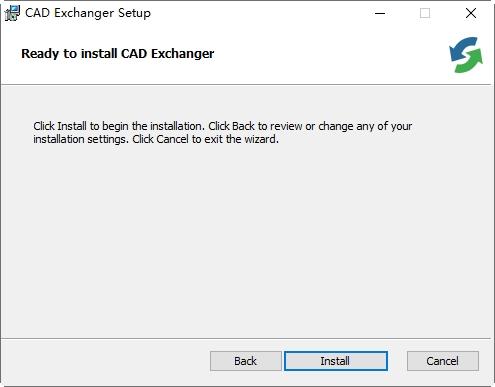
Task: Close the setup window with the X
Action: [471, 13]
